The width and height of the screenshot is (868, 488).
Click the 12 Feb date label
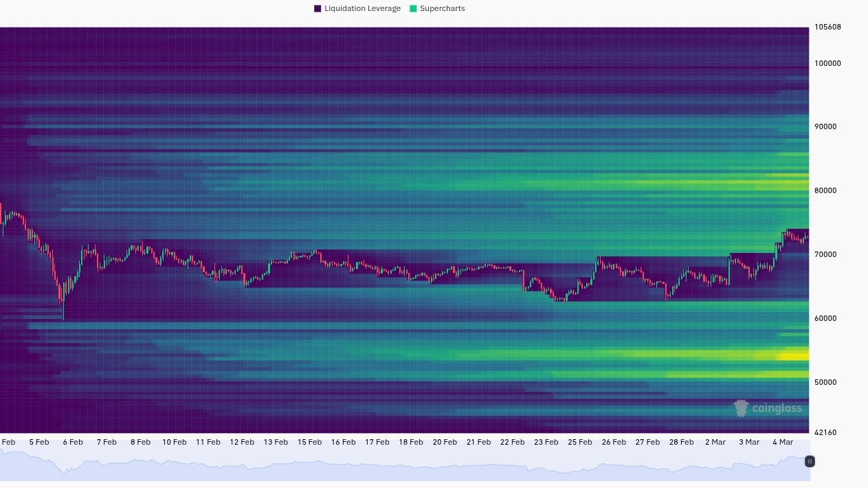tap(242, 442)
